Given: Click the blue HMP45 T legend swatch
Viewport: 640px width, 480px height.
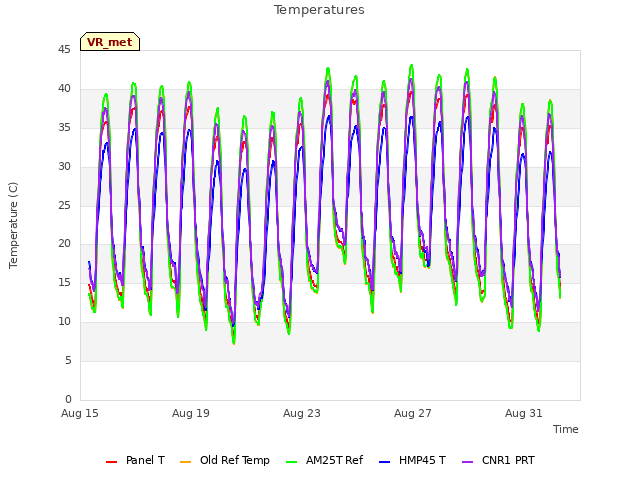Looking at the screenshot, I should pos(385,462).
